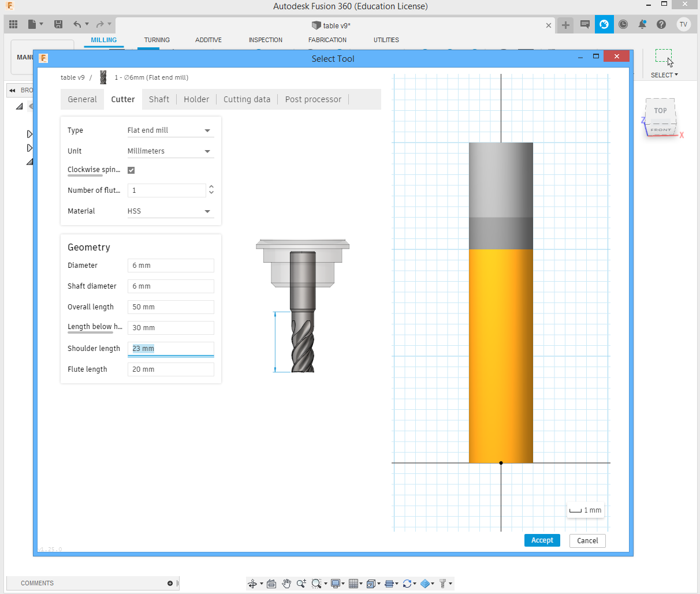The height and width of the screenshot is (594, 700).
Task: Open Display Settings monitor icon
Action: tap(335, 584)
